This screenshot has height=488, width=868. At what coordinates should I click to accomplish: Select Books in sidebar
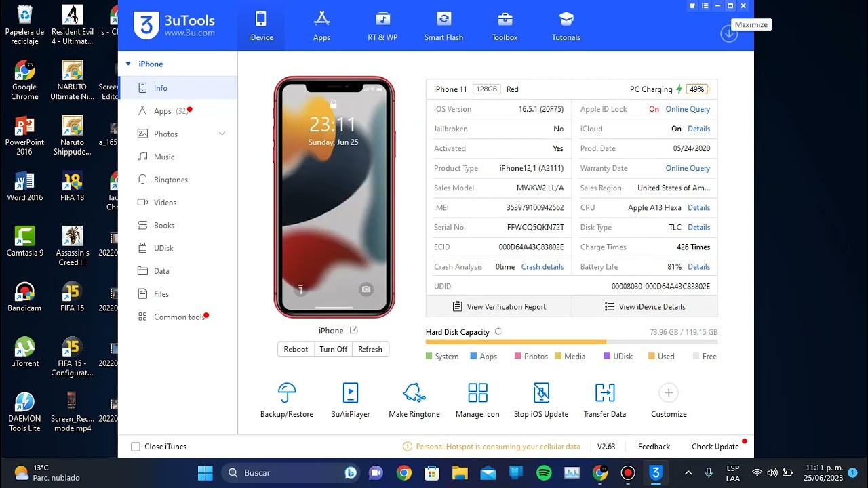(x=178, y=226)
